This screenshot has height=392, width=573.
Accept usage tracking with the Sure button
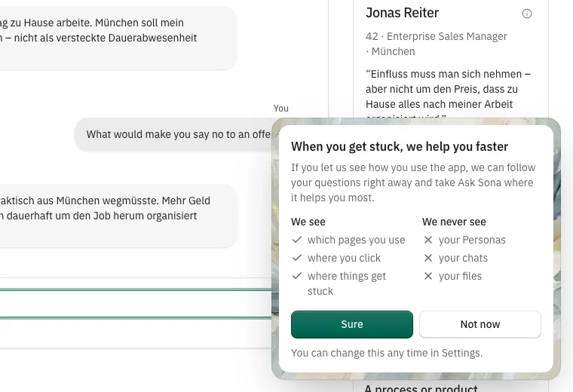click(x=352, y=324)
